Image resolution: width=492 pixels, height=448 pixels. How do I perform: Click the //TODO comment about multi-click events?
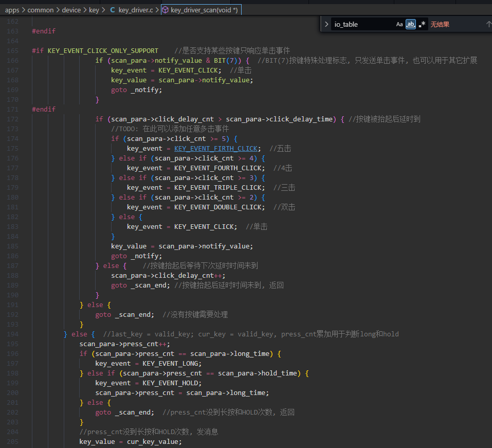(x=170, y=129)
